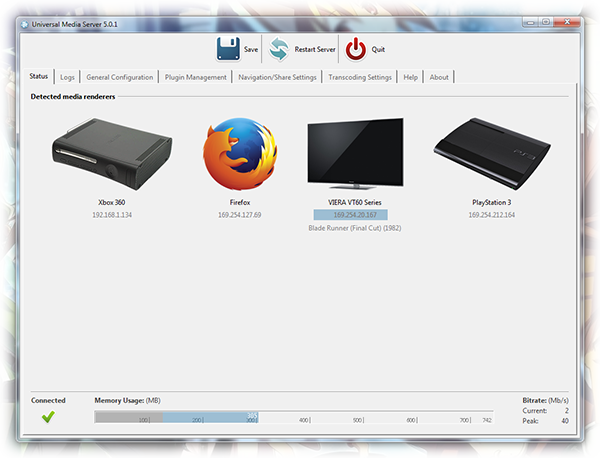Click the red Quit power icon
600x458 pixels.
coord(356,49)
